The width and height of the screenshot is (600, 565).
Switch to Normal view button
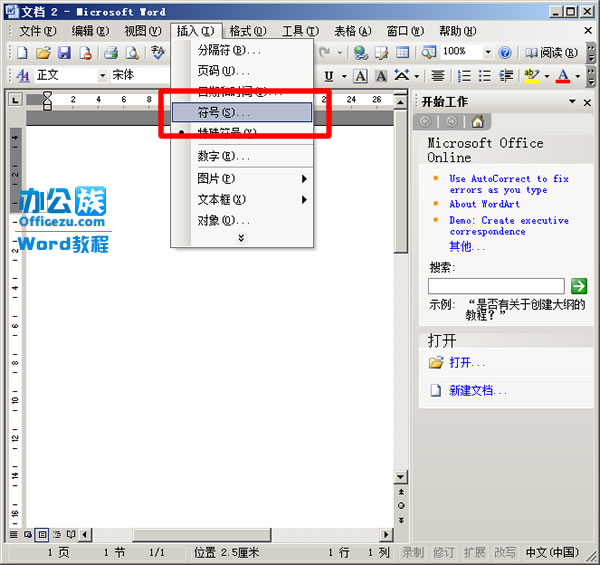tap(13, 534)
